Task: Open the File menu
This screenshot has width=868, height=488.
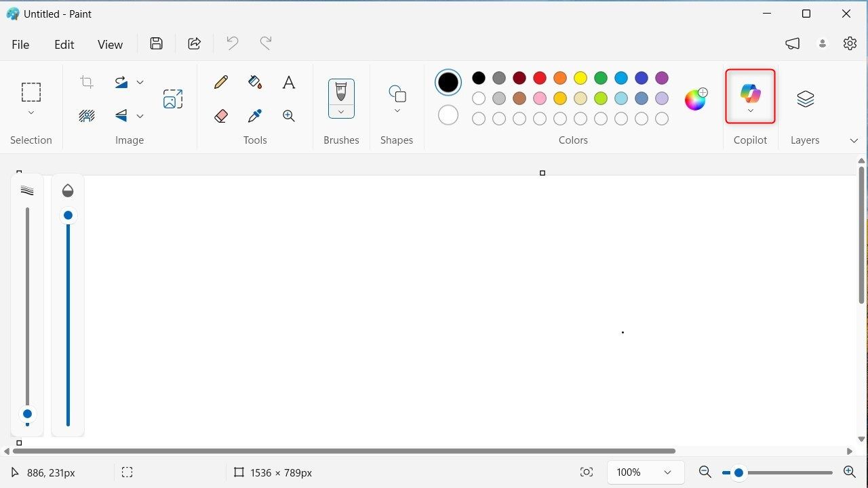Action: coord(21,44)
